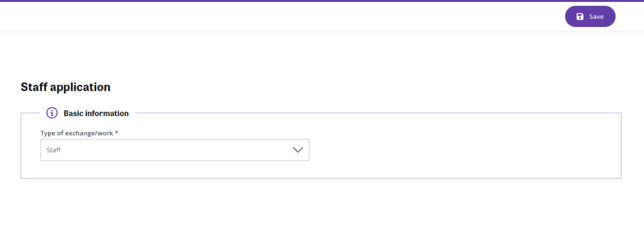
Task: Click the purple Save pill button
Action: [x=590, y=16]
